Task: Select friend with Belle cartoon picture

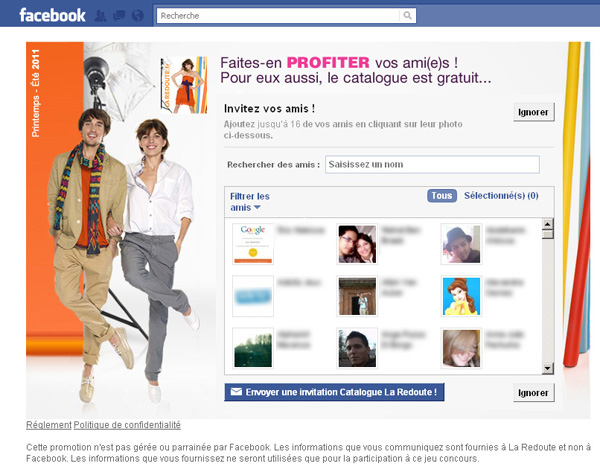Action: tap(461, 296)
